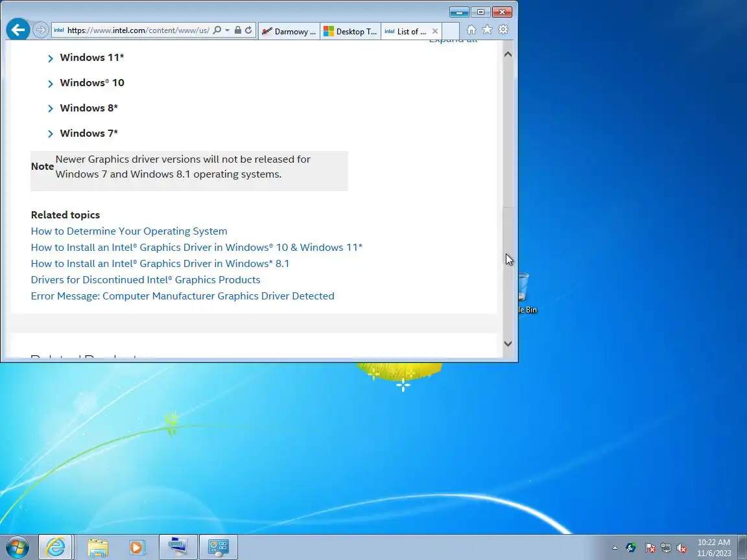Open How to Determine Your Operating System link

coord(129,231)
